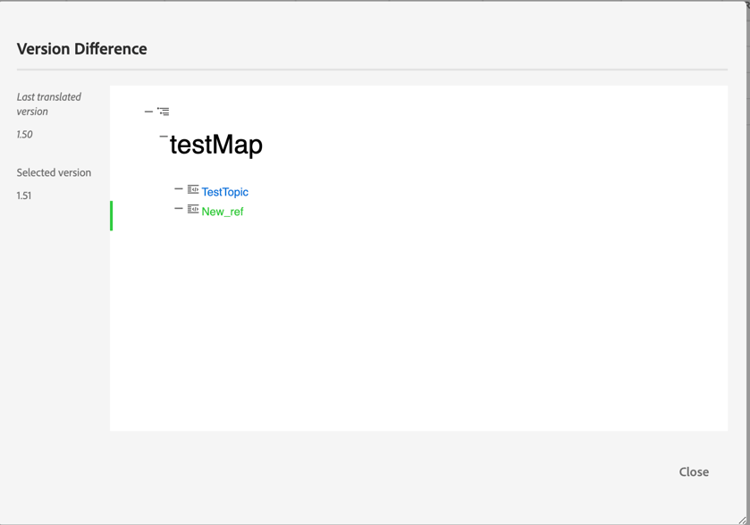Select the testMap heading
Image resolution: width=750 pixels, height=525 pixels.
tap(216, 145)
